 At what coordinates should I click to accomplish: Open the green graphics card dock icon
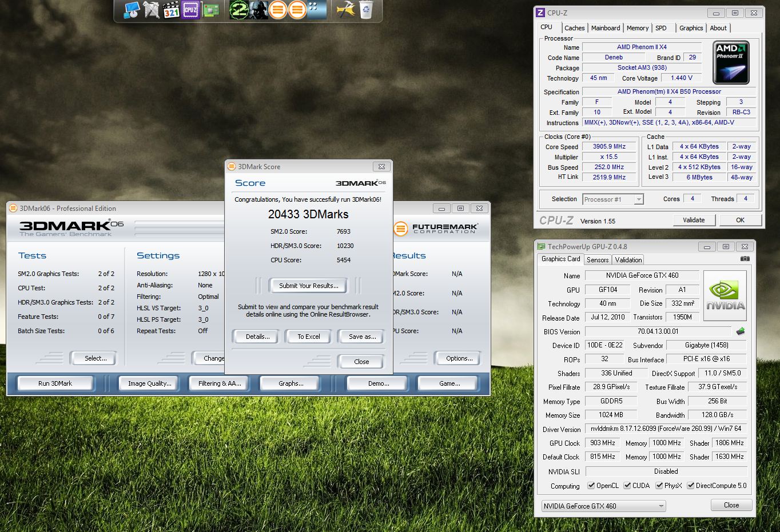coord(211,10)
